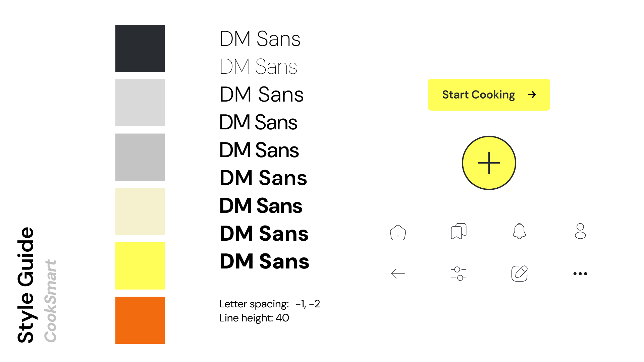Open the user profile icon
The image size is (644, 362).
tap(580, 231)
